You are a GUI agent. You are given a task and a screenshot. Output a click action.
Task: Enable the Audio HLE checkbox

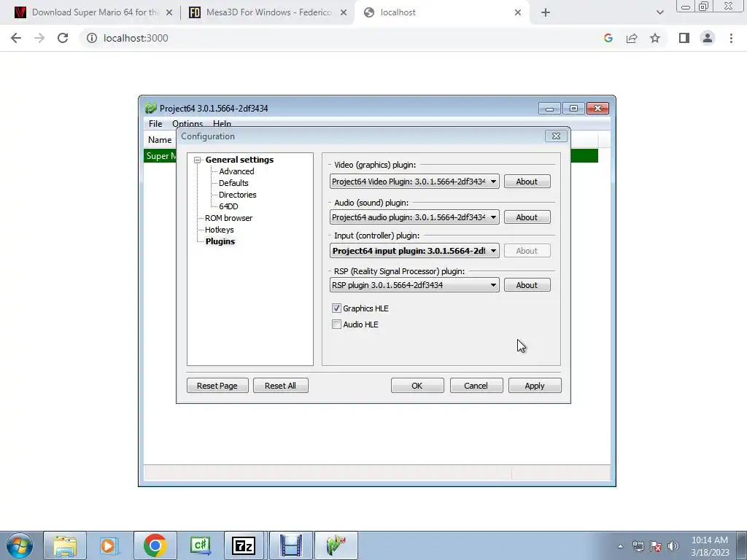pos(336,324)
